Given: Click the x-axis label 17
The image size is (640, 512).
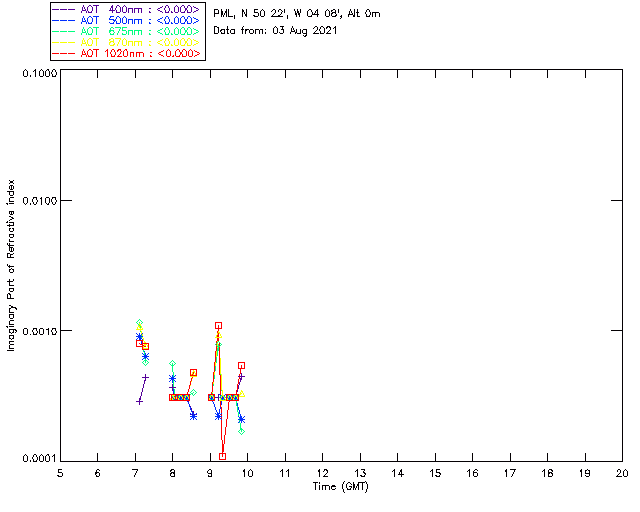Looking at the screenshot, I should point(510,473).
